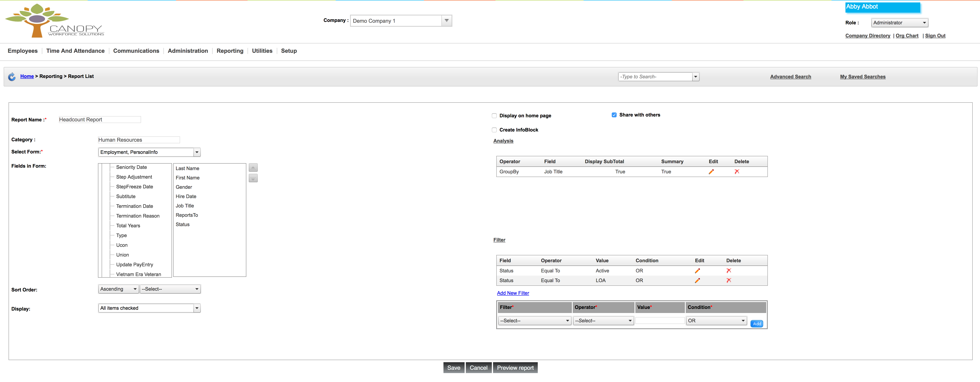Open the Reporting menu

(230, 51)
